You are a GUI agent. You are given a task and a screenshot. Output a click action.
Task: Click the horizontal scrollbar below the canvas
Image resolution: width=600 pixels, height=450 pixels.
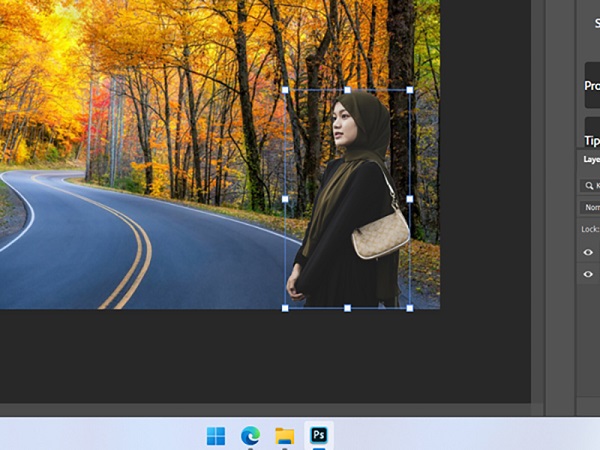coord(266,409)
